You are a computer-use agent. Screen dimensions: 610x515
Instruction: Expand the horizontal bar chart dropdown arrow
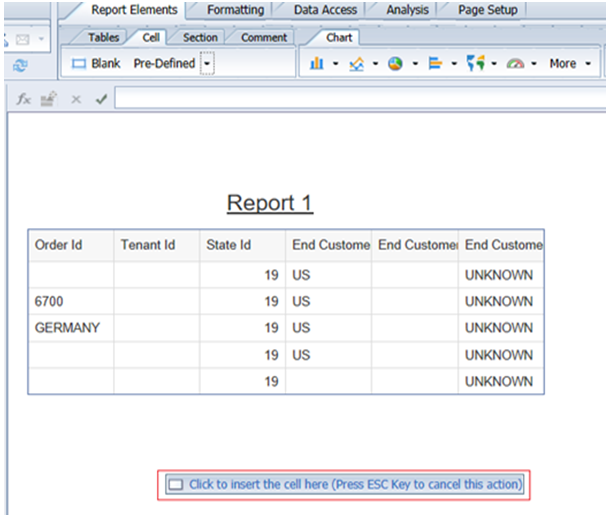coord(454,63)
